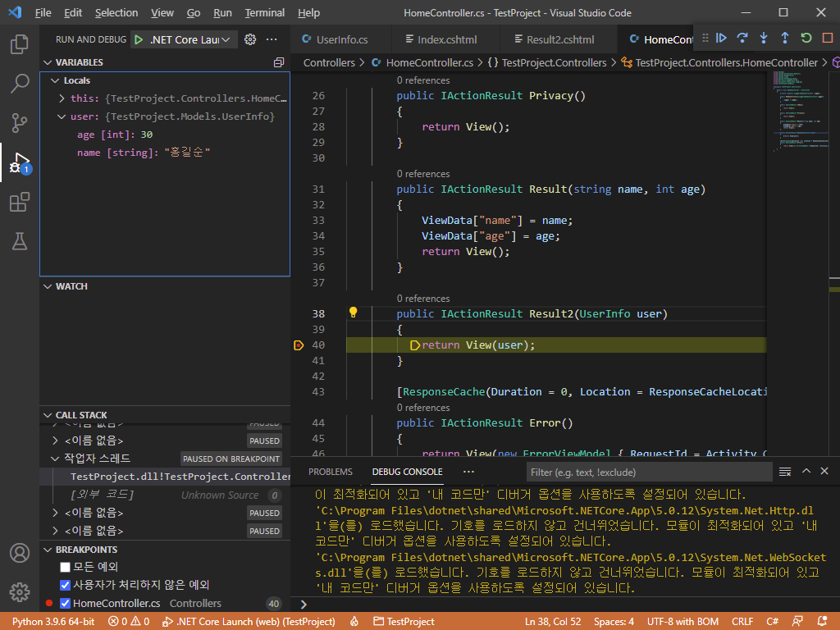The height and width of the screenshot is (630, 840).
Task: Open launch.json via gear icon
Action: [250, 39]
